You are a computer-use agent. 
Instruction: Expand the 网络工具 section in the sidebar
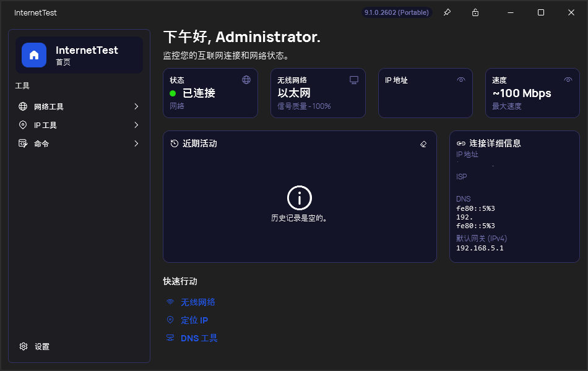79,106
